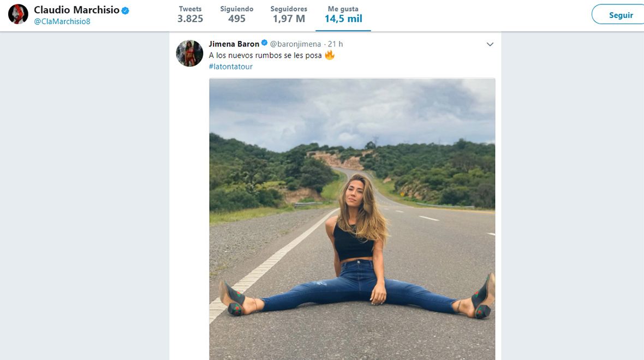Viewport: 644px width, 360px height.
Task: Click the tweet text about nuevos rumbos
Action: point(265,55)
